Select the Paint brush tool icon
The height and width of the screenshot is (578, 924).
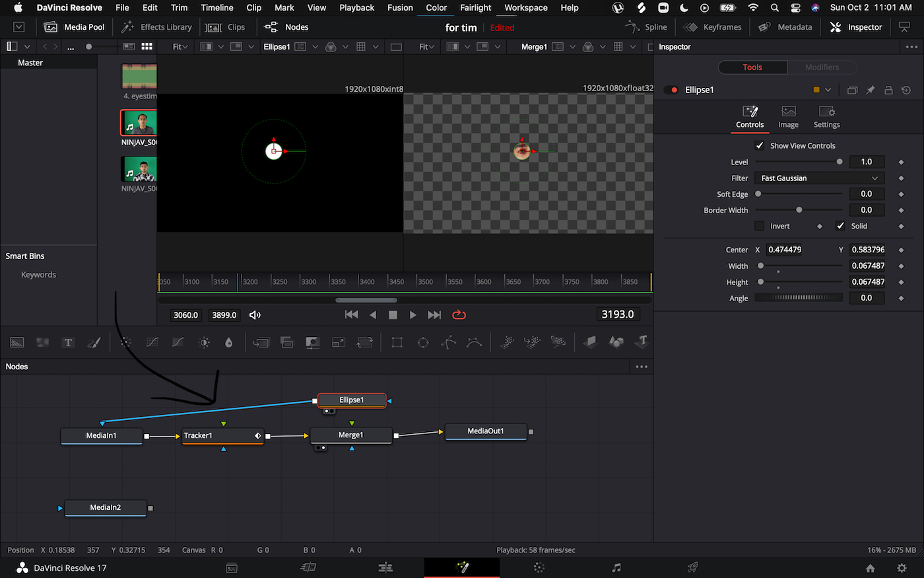[94, 342]
